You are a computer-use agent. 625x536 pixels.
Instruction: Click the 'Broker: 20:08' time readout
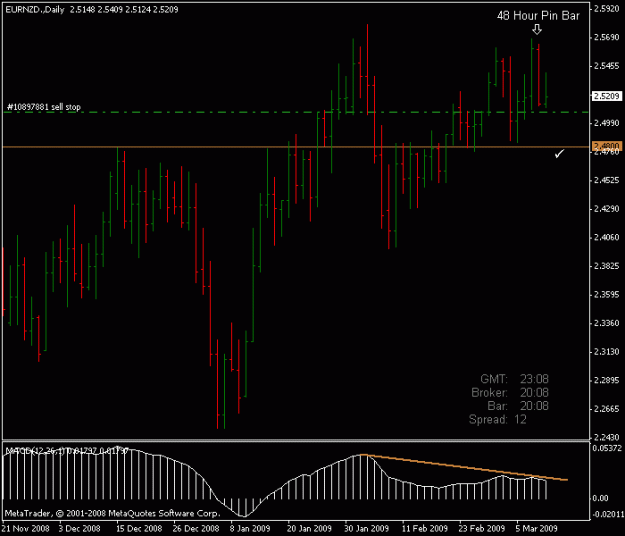(x=510, y=393)
